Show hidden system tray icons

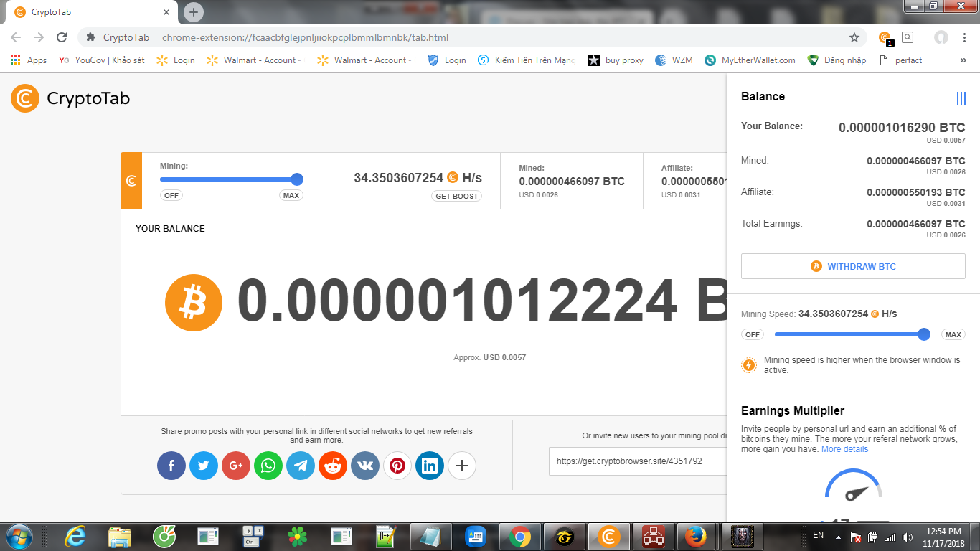point(837,536)
